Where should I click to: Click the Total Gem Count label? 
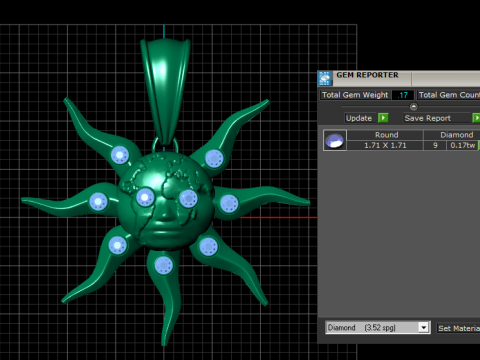(x=449, y=95)
